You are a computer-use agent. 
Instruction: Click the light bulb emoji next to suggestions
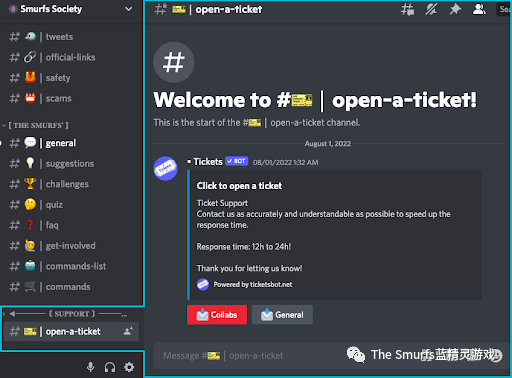pyautogui.click(x=30, y=163)
